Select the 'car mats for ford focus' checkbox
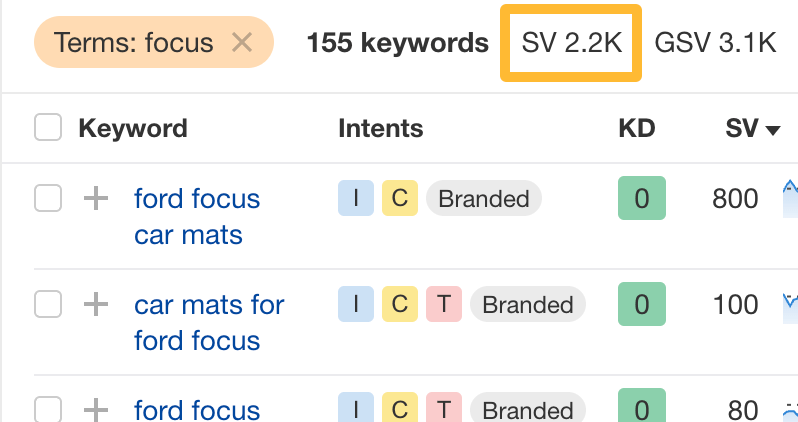This screenshot has height=422, width=798. coord(48,304)
